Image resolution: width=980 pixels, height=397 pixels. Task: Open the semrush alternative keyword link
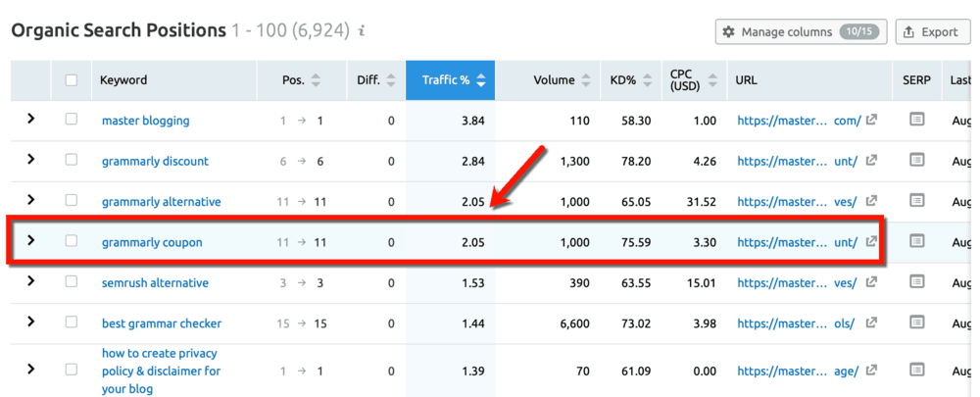coord(155,283)
